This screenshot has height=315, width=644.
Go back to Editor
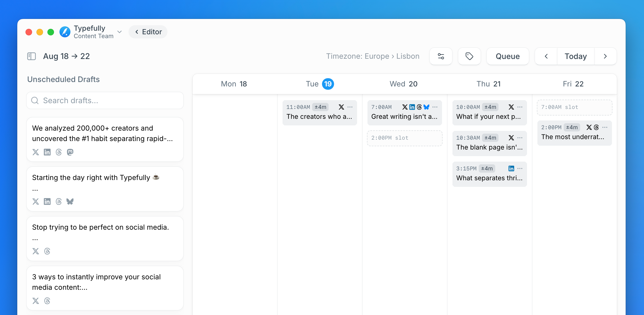point(148,32)
